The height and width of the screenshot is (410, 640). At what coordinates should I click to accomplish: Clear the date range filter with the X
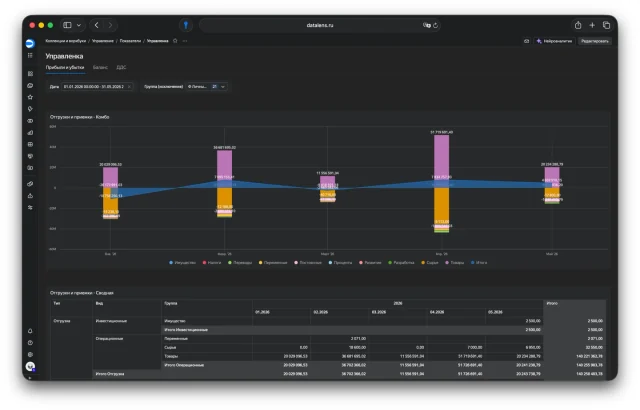click(129, 86)
